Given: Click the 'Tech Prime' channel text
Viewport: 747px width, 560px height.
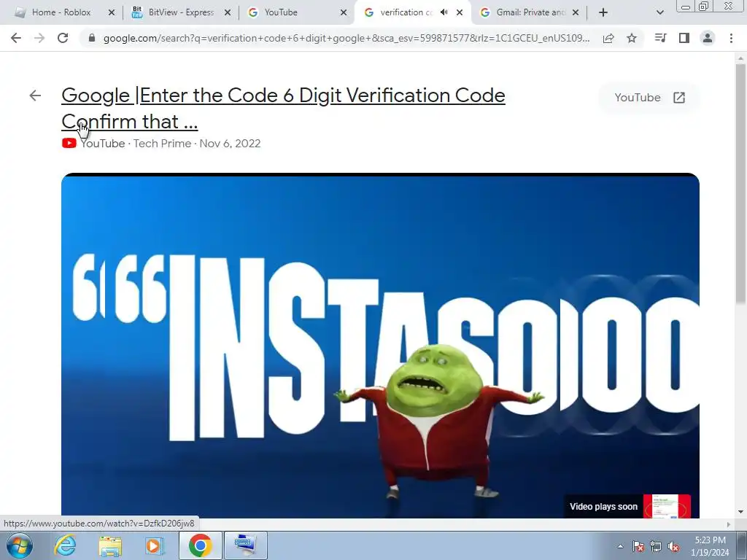Looking at the screenshot, I should tap(162, 144).
